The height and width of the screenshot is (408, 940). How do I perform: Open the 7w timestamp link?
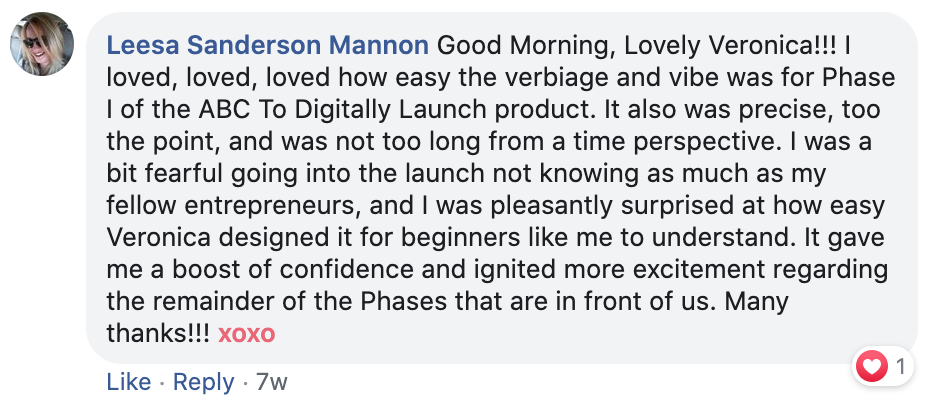pyautogui.click(x=272, y=382)
